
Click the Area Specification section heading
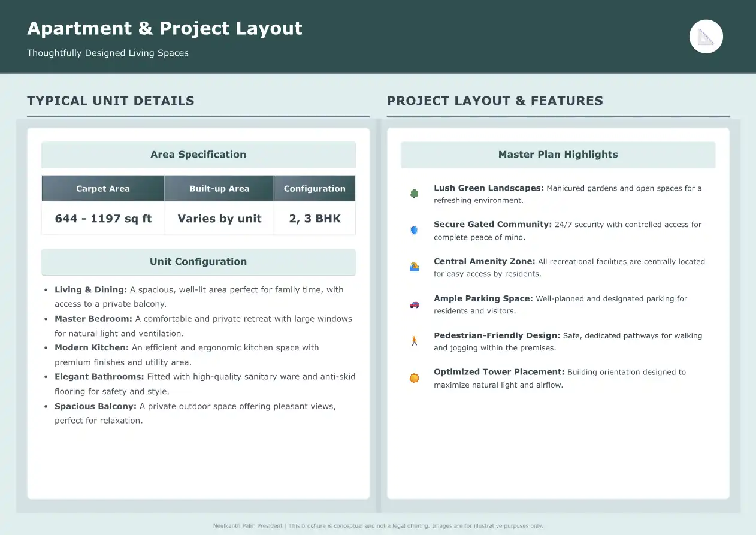pos(198,155)
